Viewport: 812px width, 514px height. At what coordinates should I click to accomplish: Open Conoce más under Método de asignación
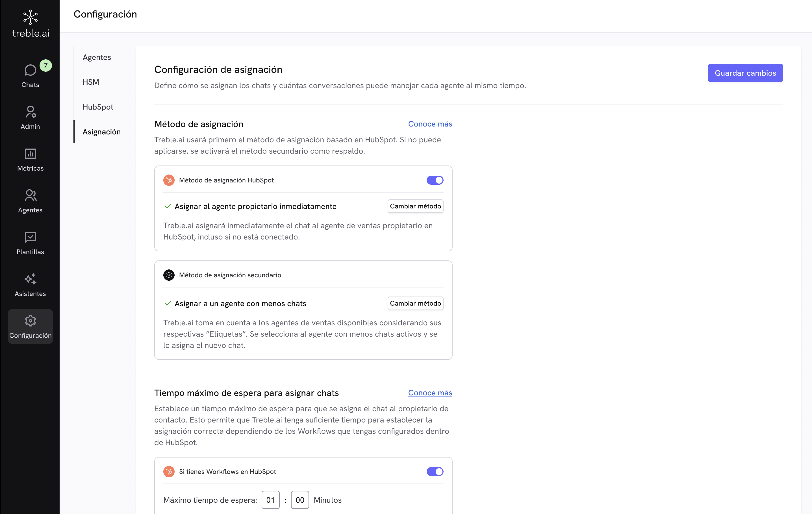430,124
